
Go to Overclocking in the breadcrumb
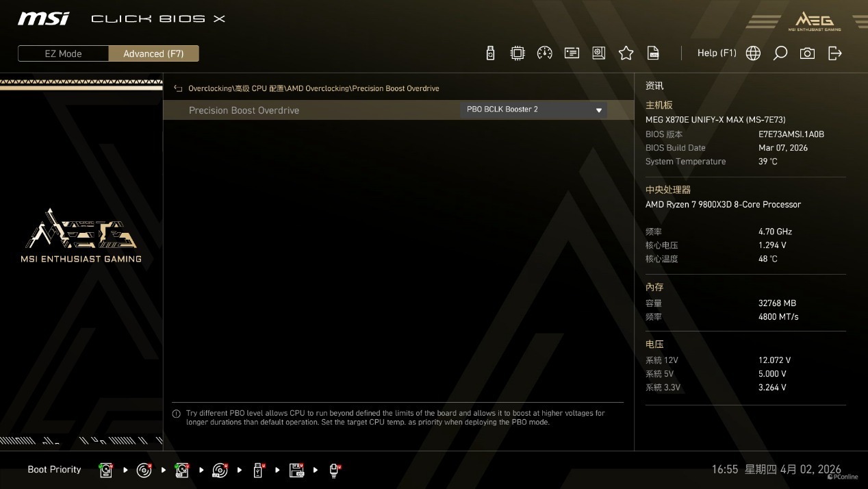(x=210, y=88)
